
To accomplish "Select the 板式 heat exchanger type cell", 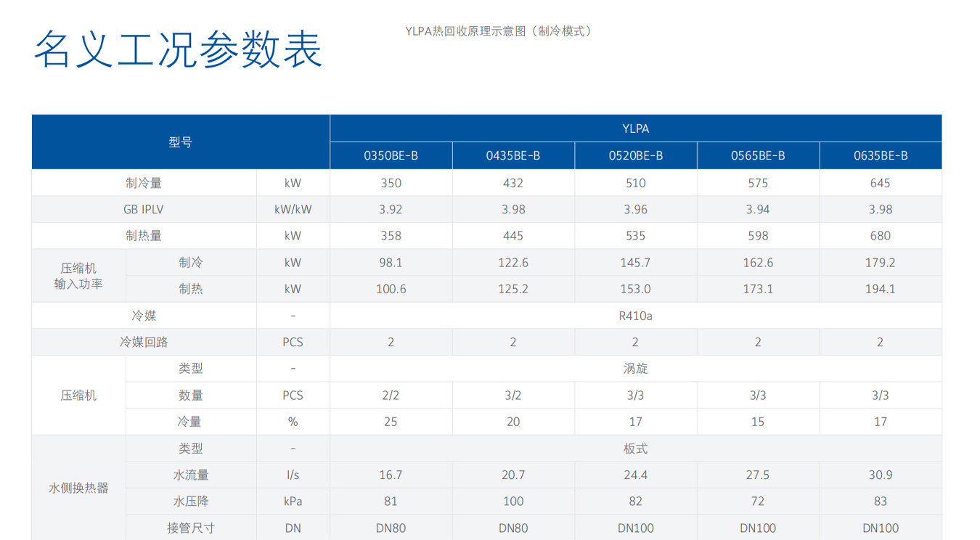I will tap(635, 449).
